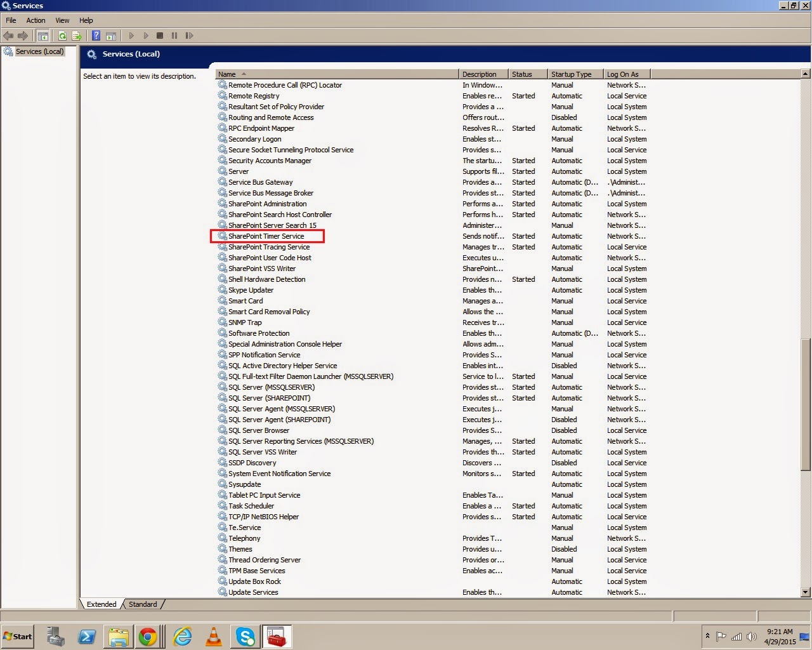The width and height of the screenshot is (812, 650).
Task: Click the Forward arrow in the toolbar
Action: click(x=23, y=36)
